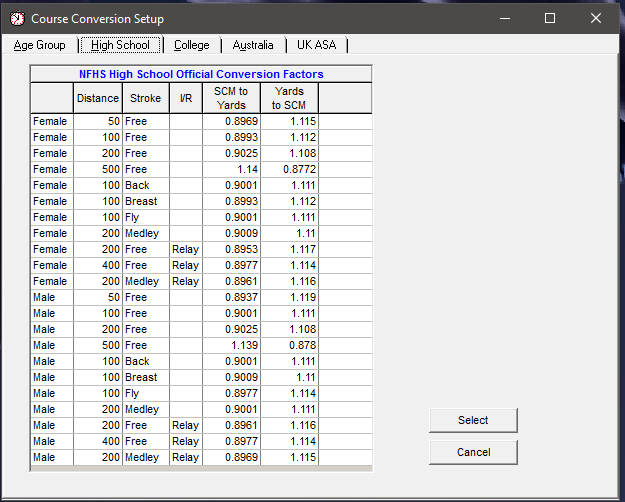This screenshot has height=502, width=625.
Task: Select Female 200 Free Relay factor 0.8953
Action: [x=231, y=249]
